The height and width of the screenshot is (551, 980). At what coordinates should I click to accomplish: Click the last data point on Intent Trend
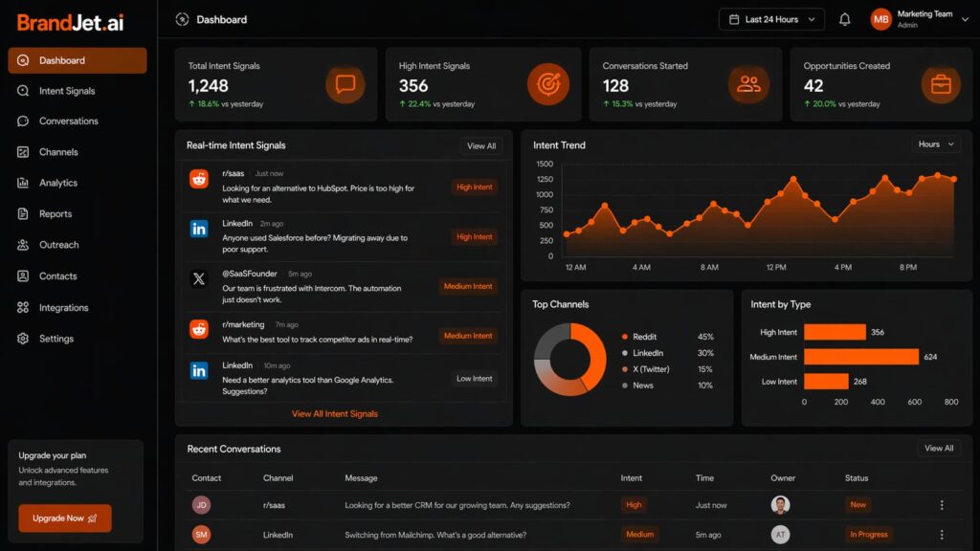(x=954, y=179)
